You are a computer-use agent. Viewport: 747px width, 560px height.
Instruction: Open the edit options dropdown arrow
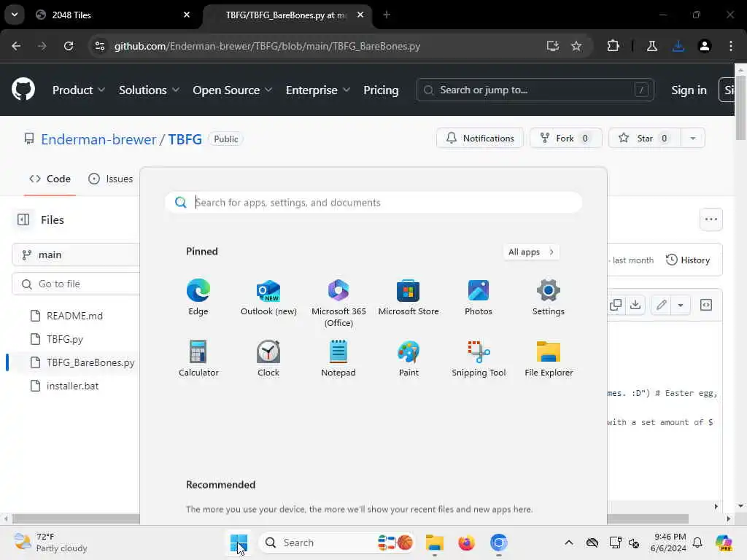pyautogui.click(x=681, y=305)
